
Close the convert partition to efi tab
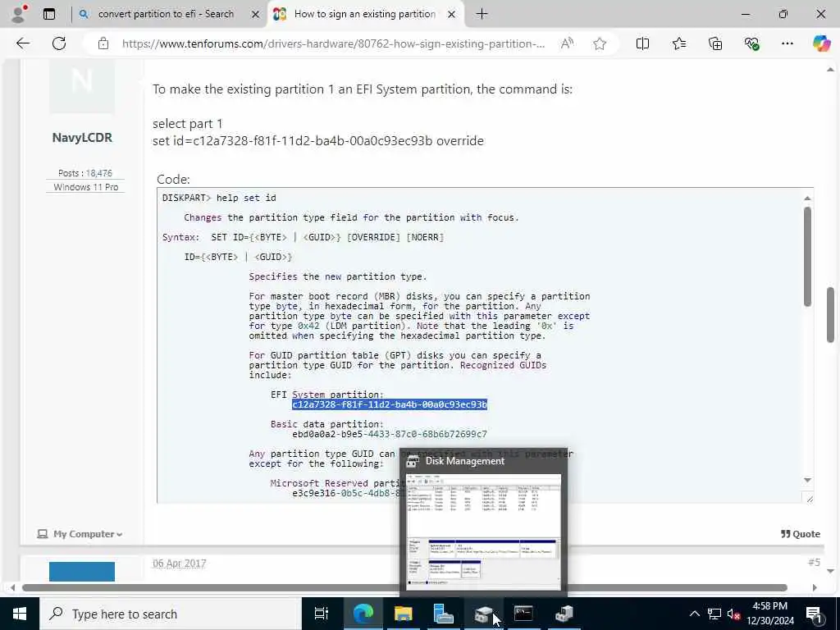(256, 15)
